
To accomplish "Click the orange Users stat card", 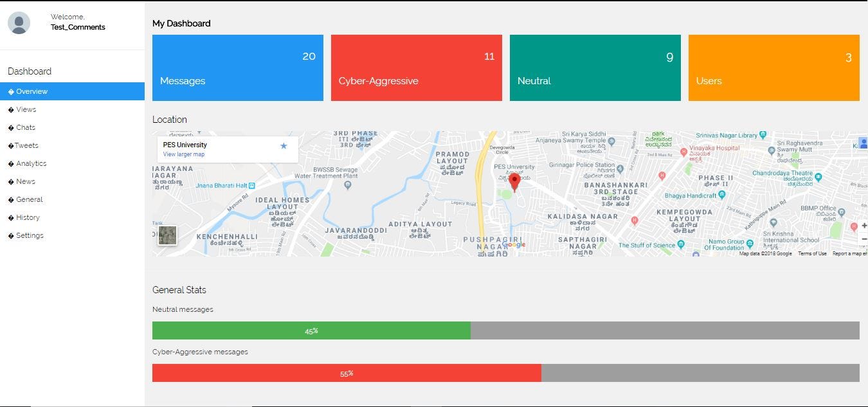I will coord(774,68).
